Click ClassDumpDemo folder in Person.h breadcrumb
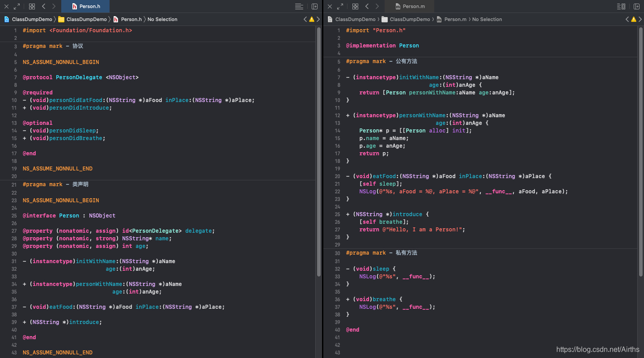Image resolution: width=644 pixels, height=358 pixels. (83, 19)
